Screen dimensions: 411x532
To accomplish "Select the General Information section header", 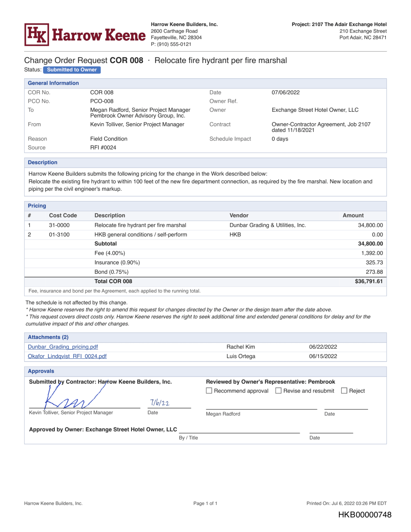I will click(x=205, y=83).
